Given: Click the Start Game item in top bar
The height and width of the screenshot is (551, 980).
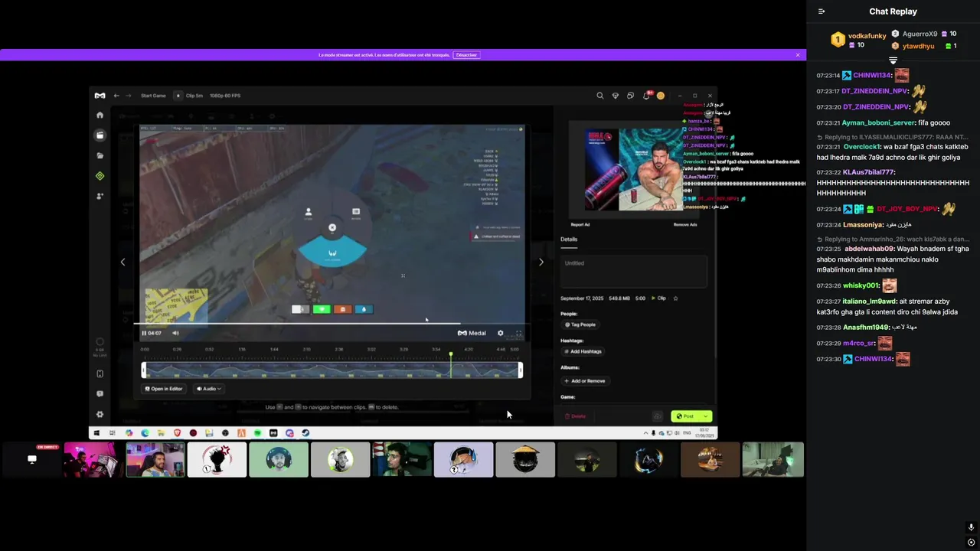Looking at the screenshot, I should (153, 96).
